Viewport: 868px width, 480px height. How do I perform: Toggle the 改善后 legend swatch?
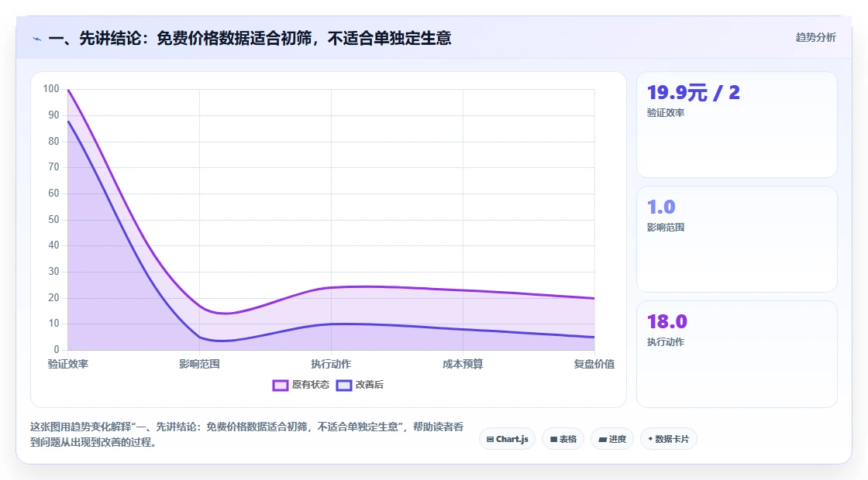tap(344, 385)
